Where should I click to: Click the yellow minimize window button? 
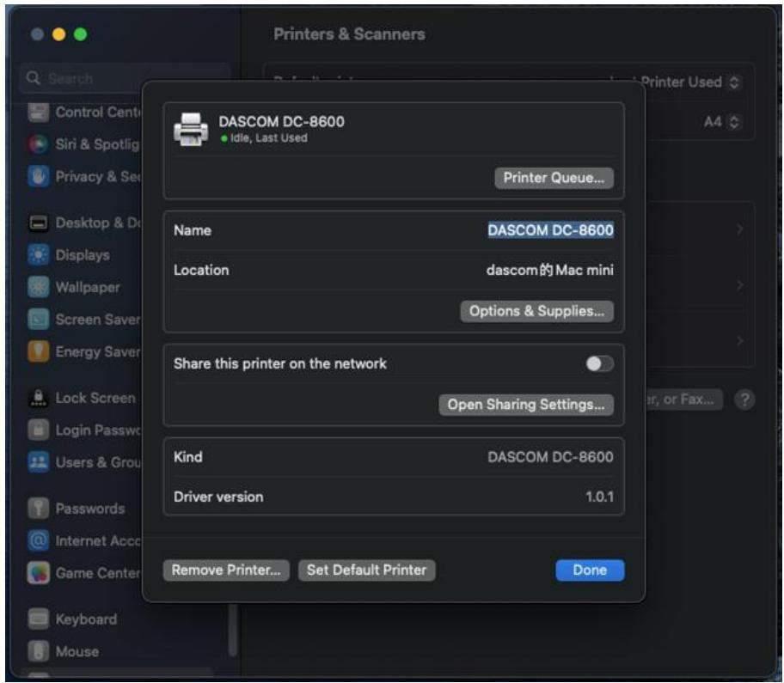click(x=59, y=34)
